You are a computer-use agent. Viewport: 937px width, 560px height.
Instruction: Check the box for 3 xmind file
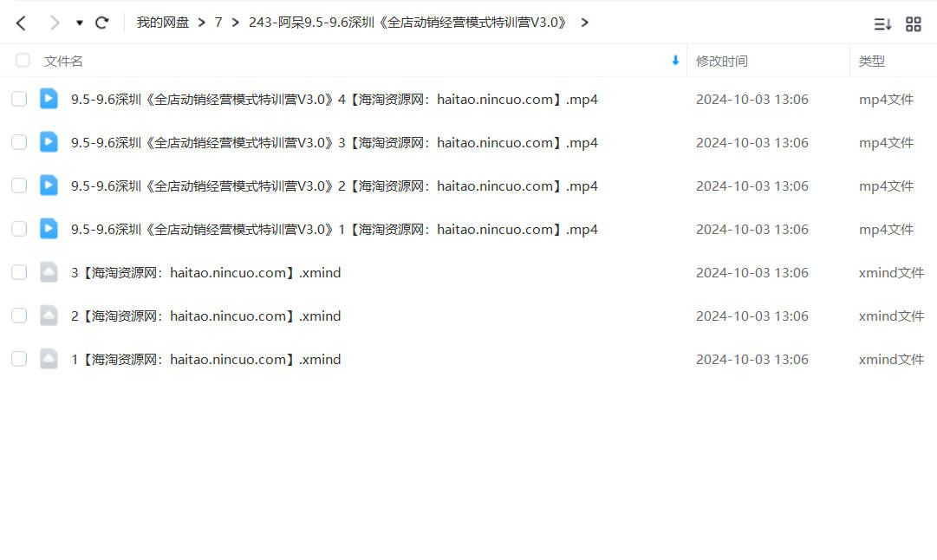(19, 272)
